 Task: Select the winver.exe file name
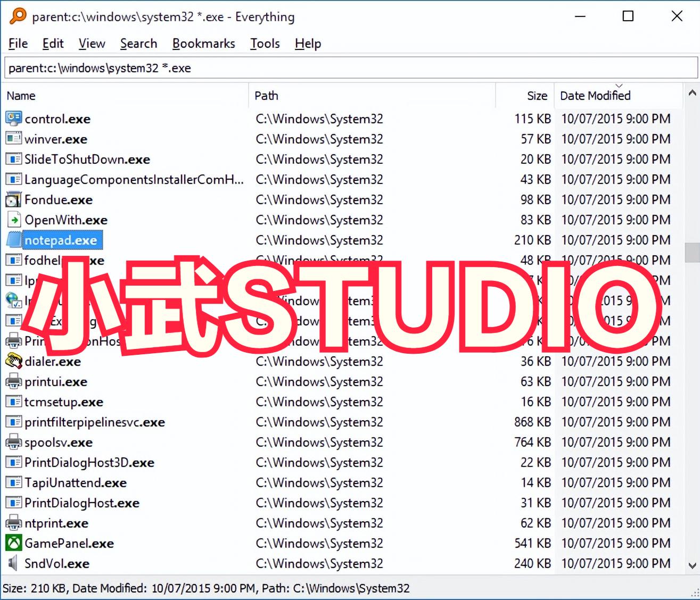[56, 139]
